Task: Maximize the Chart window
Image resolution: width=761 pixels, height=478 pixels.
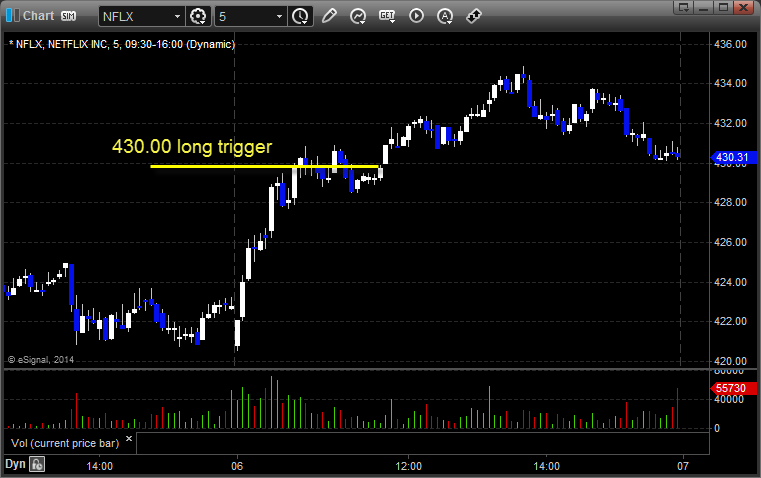Action: tap(724, 7)
